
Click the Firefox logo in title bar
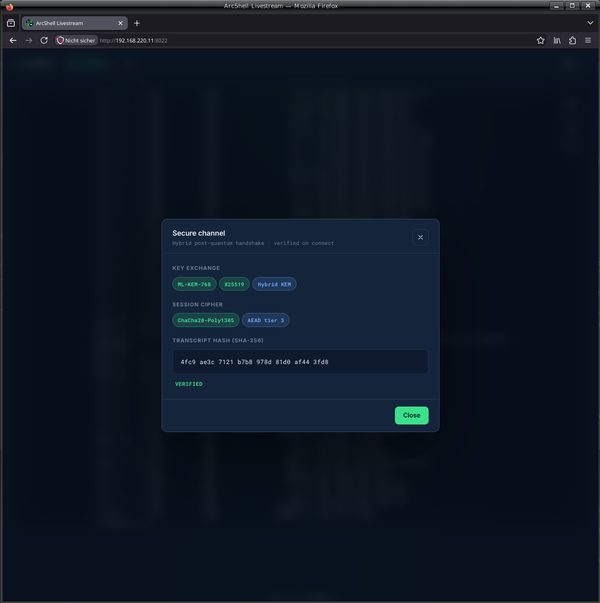9,6
